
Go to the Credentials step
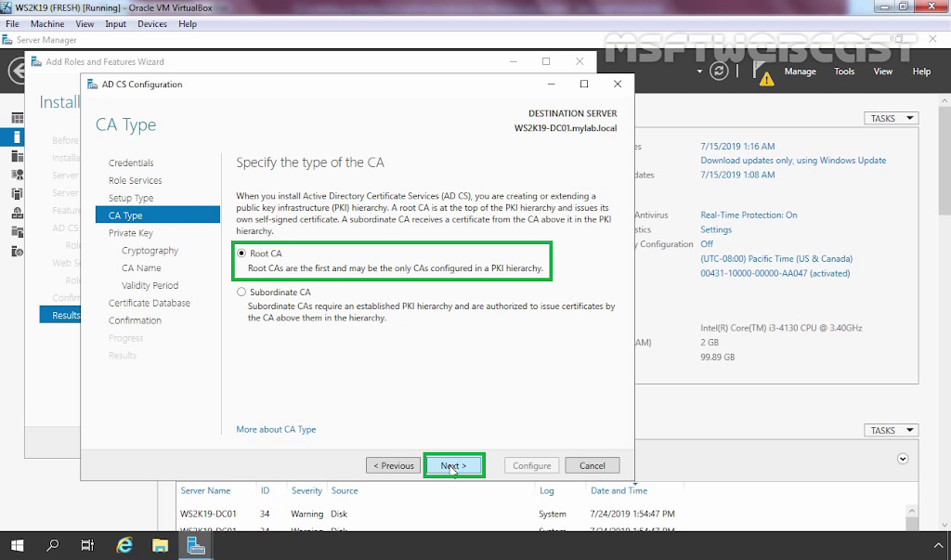[131, 163]
